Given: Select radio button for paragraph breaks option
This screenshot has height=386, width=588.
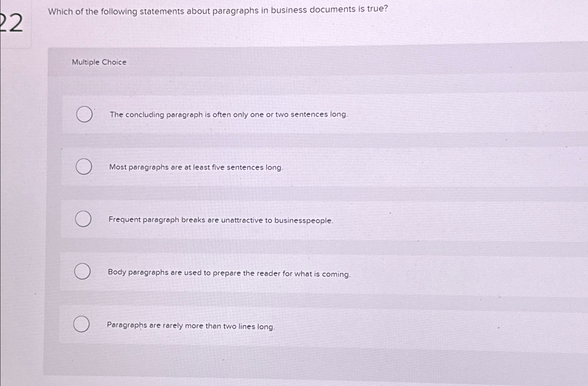Looking at the screenshot, I should (83, 220).
